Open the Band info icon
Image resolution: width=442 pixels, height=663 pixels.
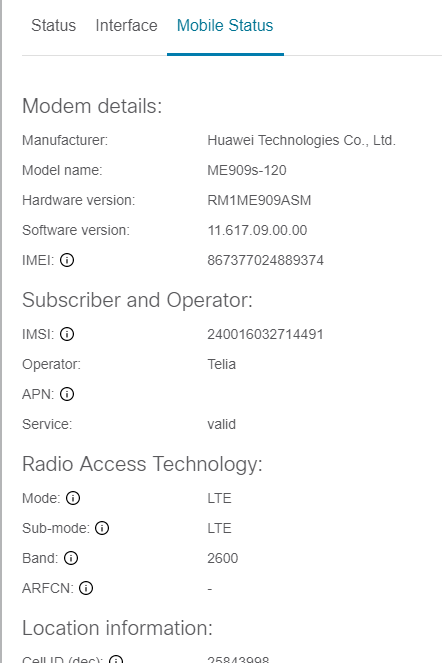(71, 558)
